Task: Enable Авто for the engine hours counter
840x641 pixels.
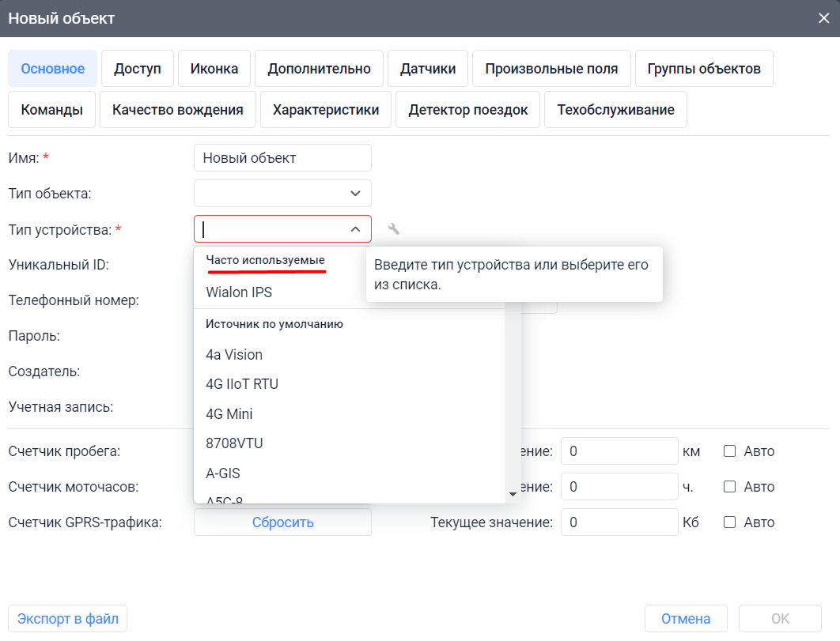Action: 728,486
